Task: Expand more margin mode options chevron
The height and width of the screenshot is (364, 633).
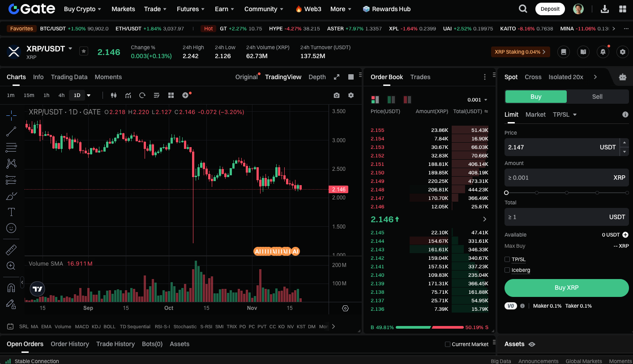Action: [595, 77]
